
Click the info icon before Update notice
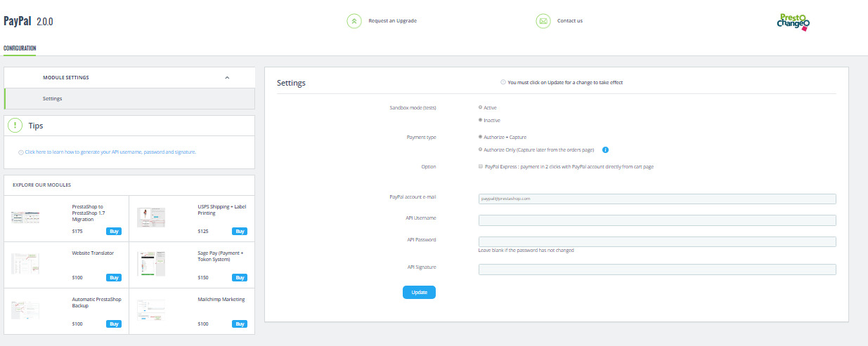point(503,82)
